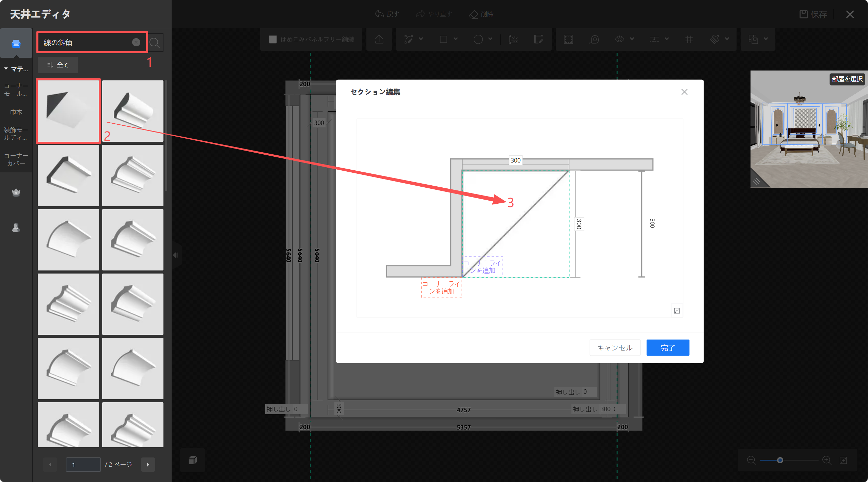Select the コーナーカバー category
Image resolution: width=868 pixels, height=482 pixels.
pyautogui.click(x=16, y=159)
